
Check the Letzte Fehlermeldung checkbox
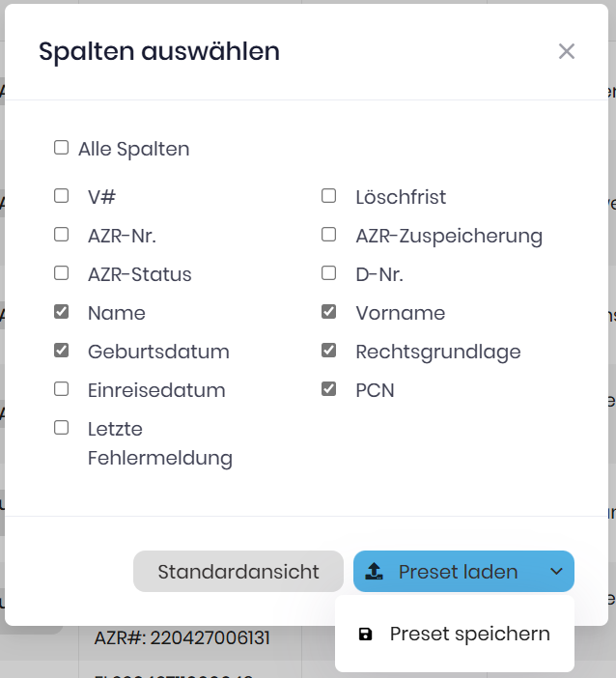62,428
